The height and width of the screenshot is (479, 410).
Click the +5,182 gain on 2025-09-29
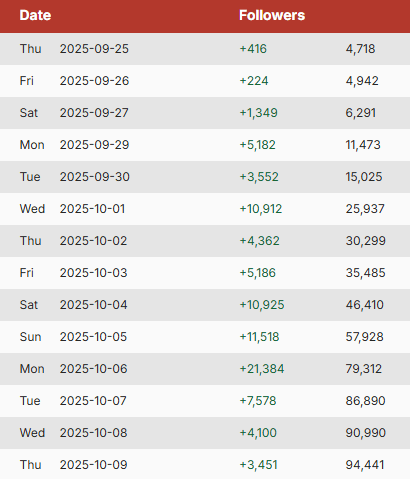pyautogui.click(x=257, y=145)
